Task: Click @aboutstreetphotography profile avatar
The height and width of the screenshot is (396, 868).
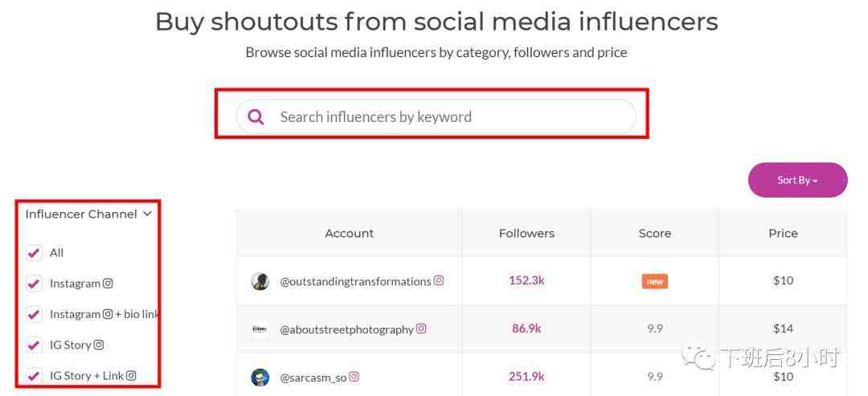Action: 260,329
